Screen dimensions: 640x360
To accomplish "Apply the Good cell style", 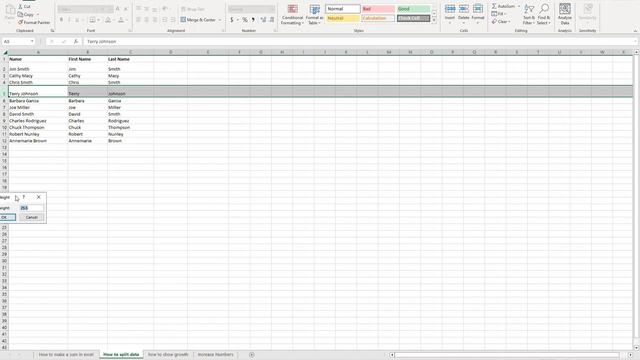I will pos(413,9).
